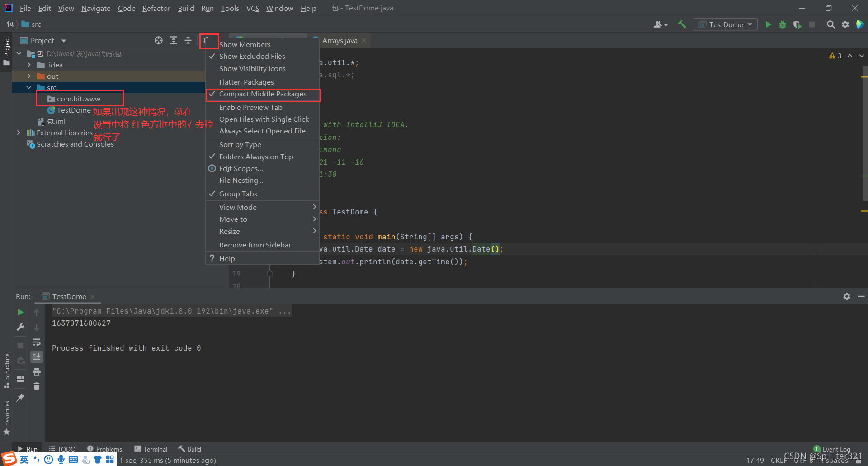
Task: Open the Event Log
Action: pos(832,449)
